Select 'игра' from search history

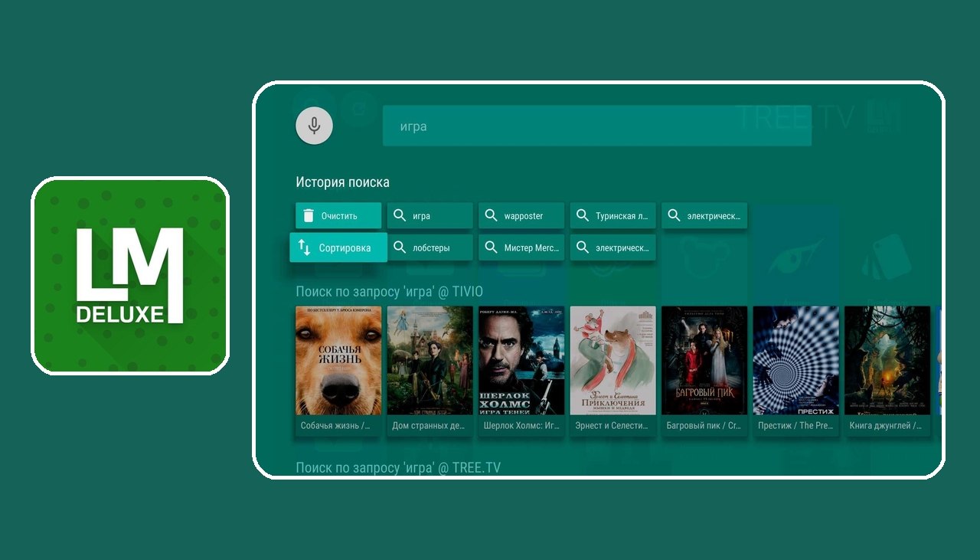(430, 216)
